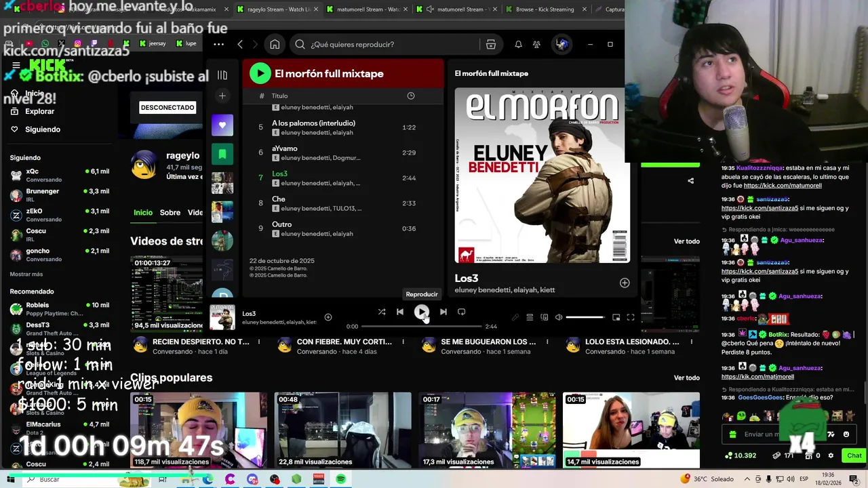The height and width of the screenshot is (488, 868).
Task: Open Spotify profile avatar menu
Action: click(561, 44)
